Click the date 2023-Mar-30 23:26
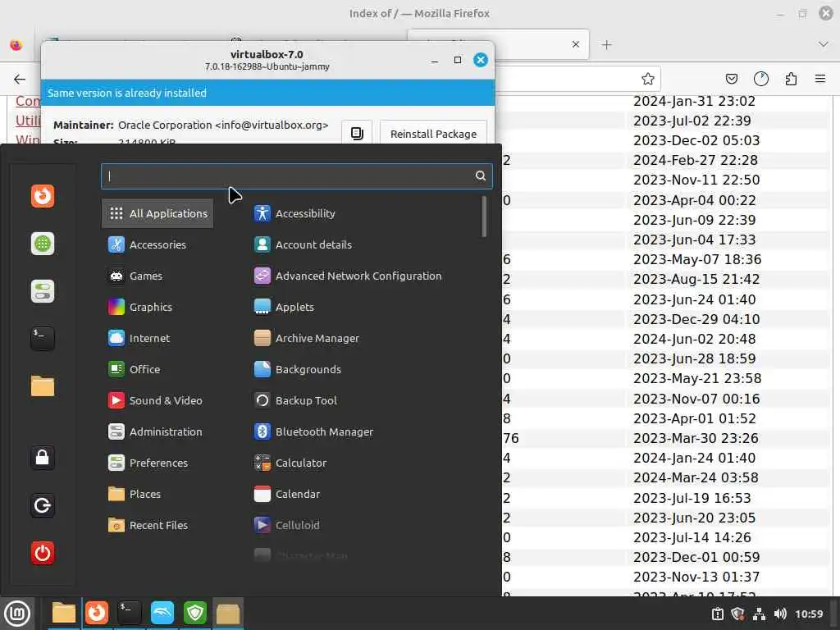 click(x=696, y=438)
